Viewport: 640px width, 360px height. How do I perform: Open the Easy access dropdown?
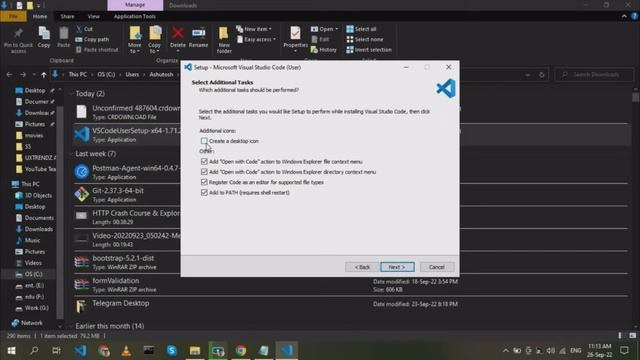point(256,39)
